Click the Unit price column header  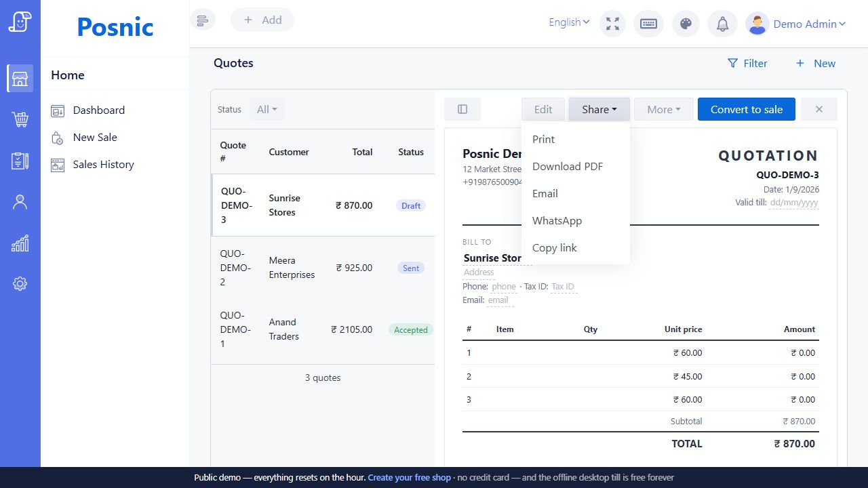click(683, 329)
